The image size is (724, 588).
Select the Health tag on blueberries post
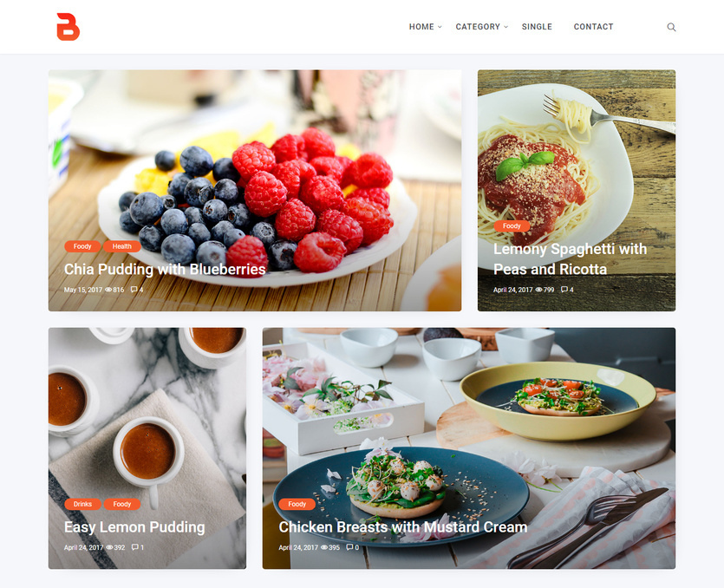click(122, 246)
